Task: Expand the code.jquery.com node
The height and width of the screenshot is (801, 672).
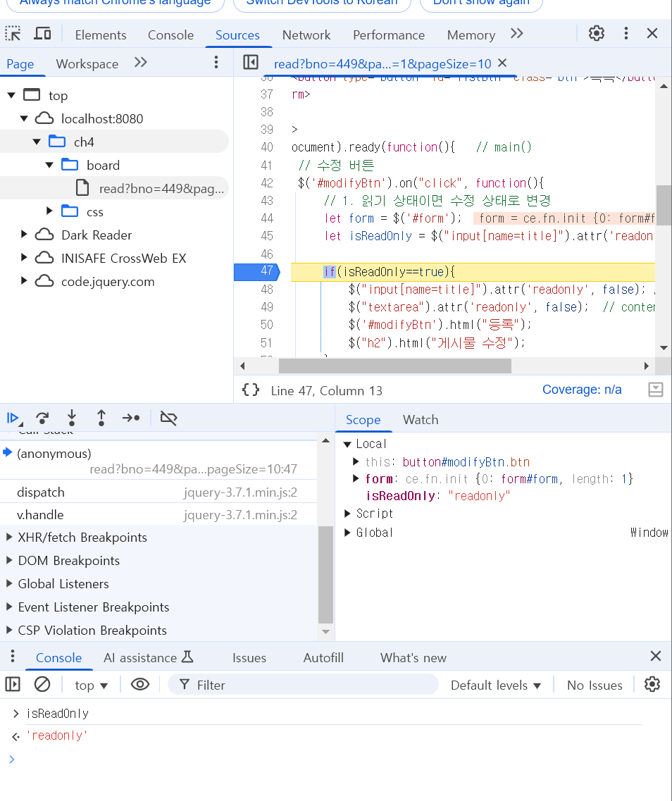Action: point(23,281)
